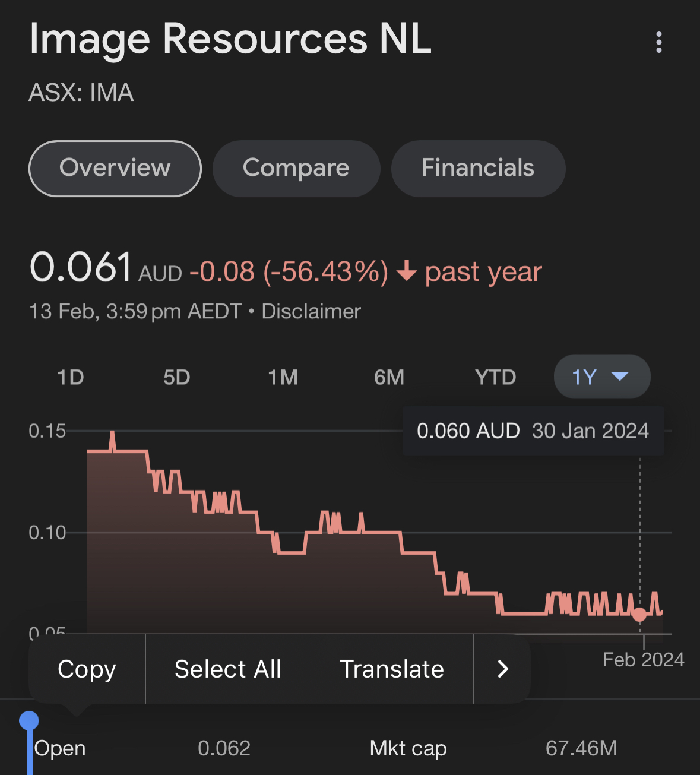Select the 5D time range
This screenshot has height=775, width=700.
point(177,377)
